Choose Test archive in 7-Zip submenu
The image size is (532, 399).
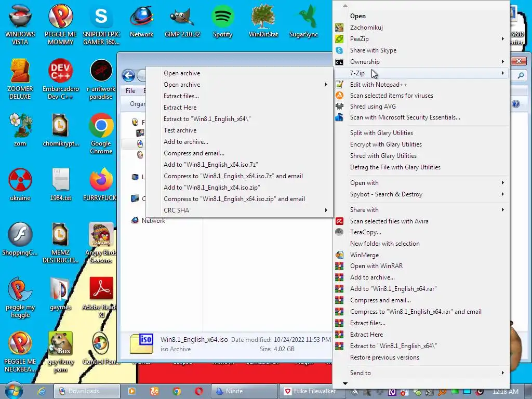click(x=180, y=130)
